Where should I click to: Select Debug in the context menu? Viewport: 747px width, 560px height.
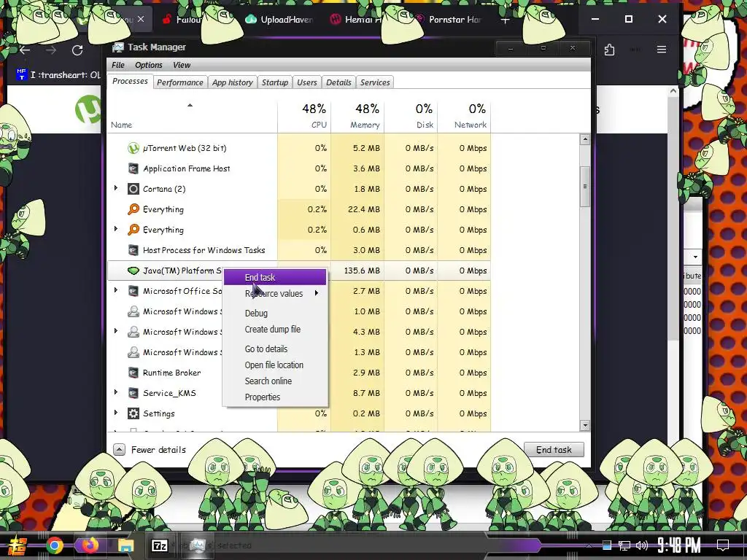click(x=275, y=313)
